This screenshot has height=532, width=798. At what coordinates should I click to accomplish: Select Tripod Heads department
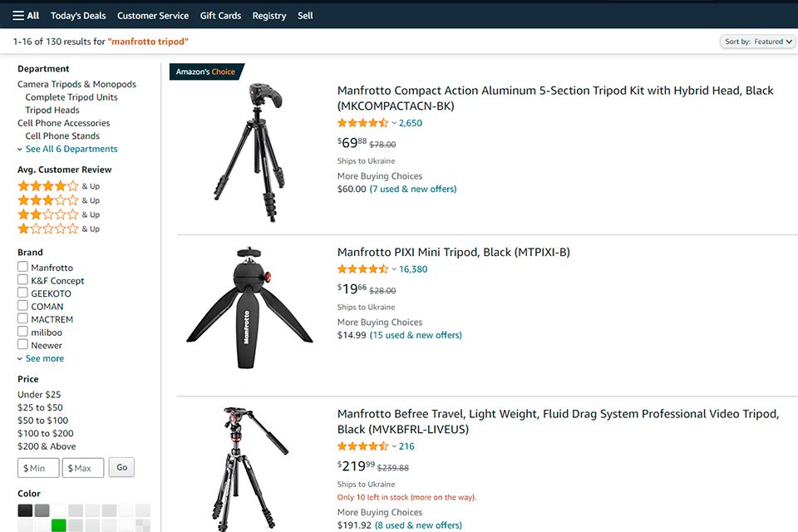pyautogui.click(x=52, y=110)
